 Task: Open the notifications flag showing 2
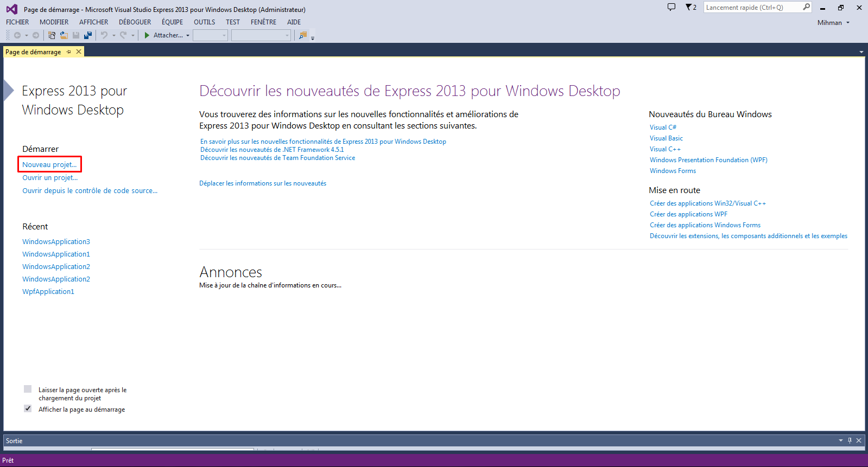click(x=691, y=8)
